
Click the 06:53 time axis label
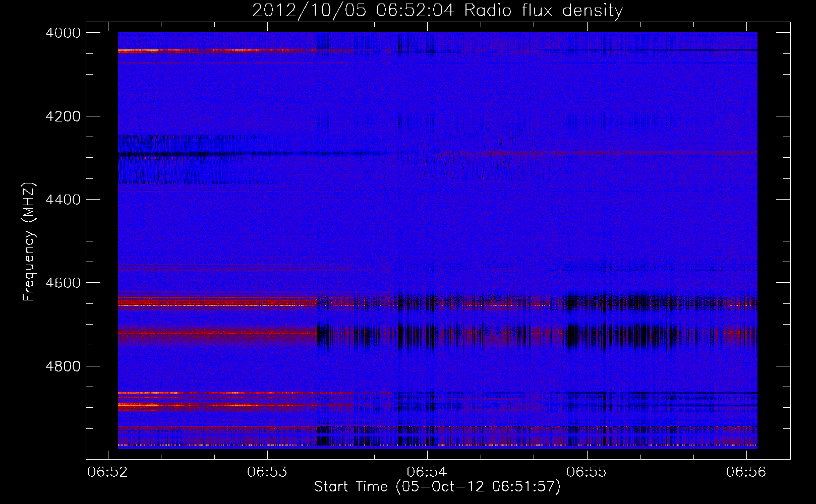click(x=267, y=472)
